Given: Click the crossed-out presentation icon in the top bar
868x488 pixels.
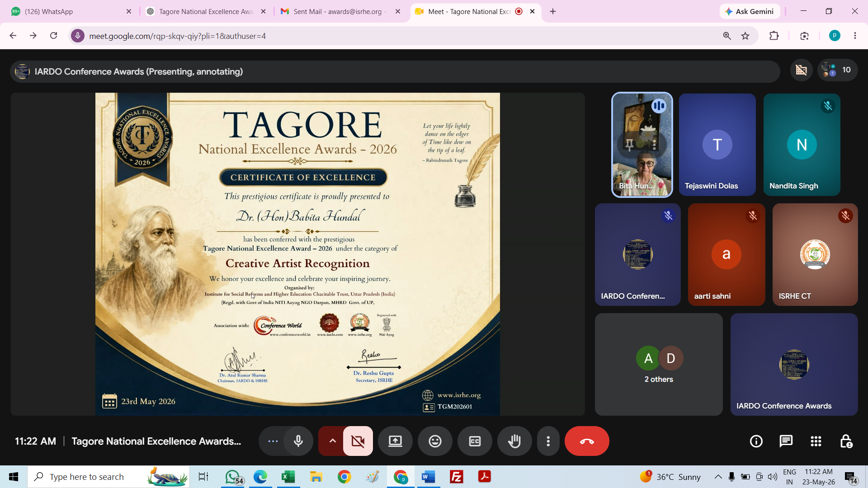Looking at the screenshot, I should [x=802, y=70].
